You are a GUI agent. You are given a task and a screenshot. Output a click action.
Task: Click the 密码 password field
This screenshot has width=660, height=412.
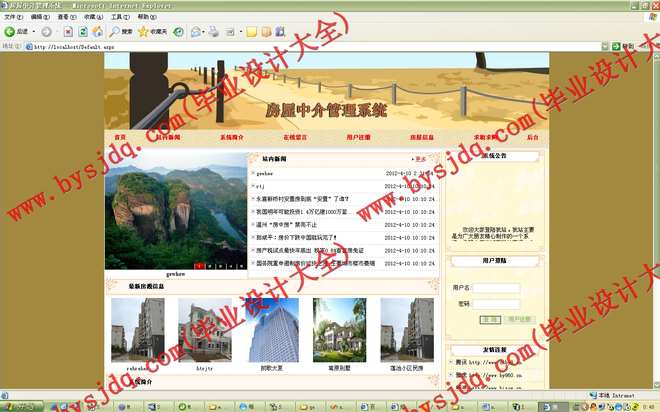[x=496, y=303]
